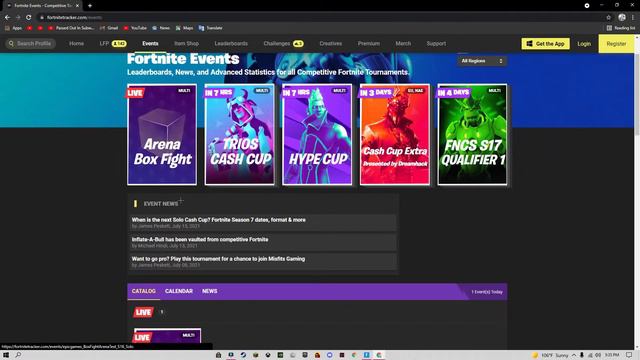This screenshot has height=360, width=640.
Task: Open the YouTube bookmark
Action: [135, 28]
